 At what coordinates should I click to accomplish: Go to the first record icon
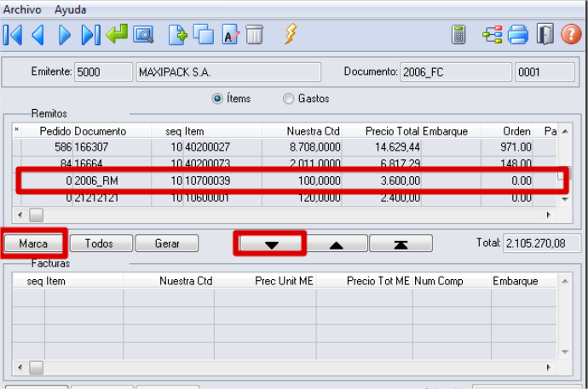point(13,35)
